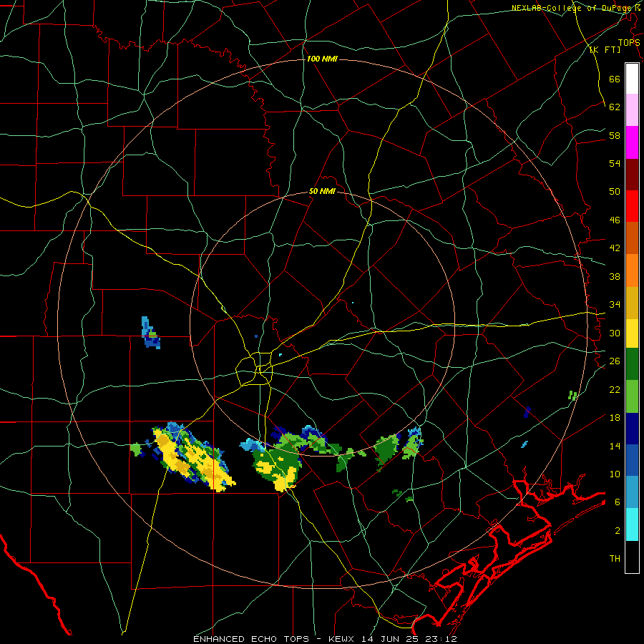This screenshot has width=644, height=644.
Task: Click the light green swatch between 22 and 18
Action: [x=632, y=396]
